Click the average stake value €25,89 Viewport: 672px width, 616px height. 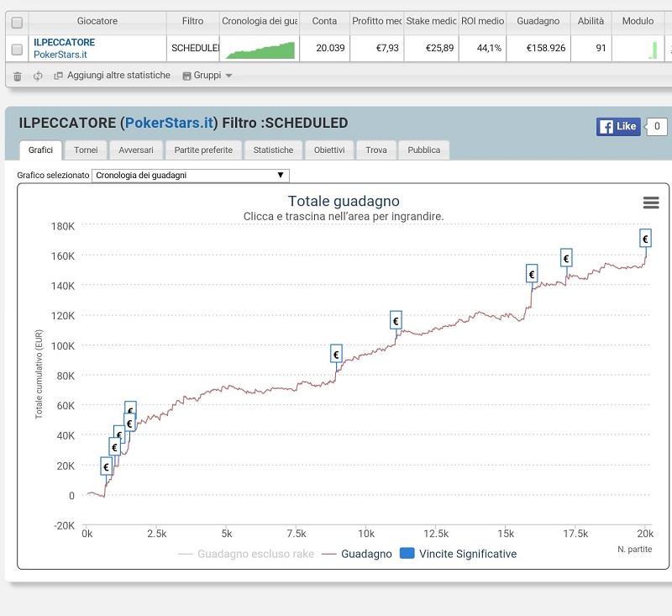pyautogui.click(x=439, y=48)
